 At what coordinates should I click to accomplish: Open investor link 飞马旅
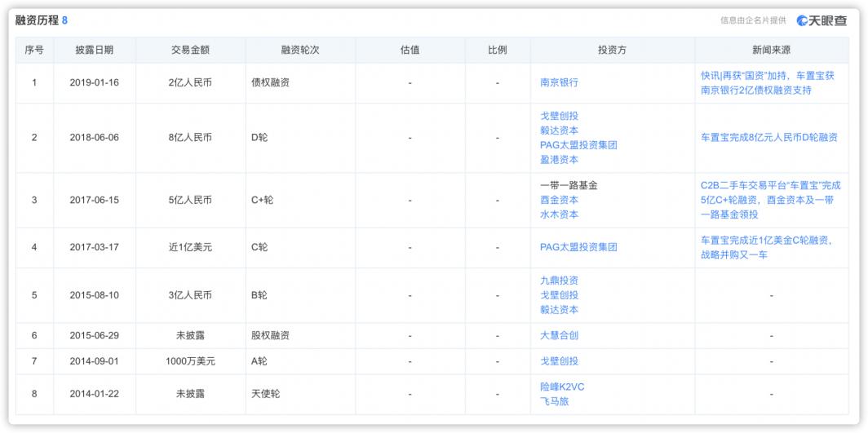click(x=554, y=401)
